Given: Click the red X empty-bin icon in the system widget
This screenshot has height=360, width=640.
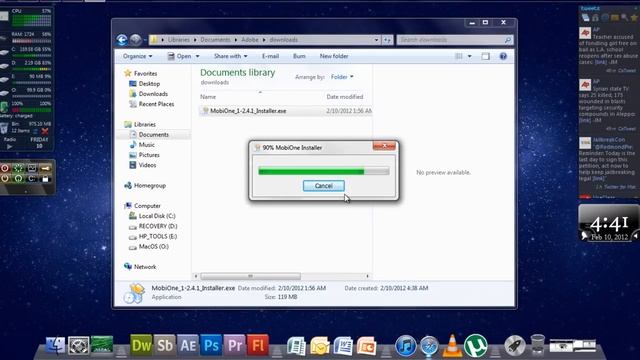Looking at the screenshot, I should [x=45, y=131].
